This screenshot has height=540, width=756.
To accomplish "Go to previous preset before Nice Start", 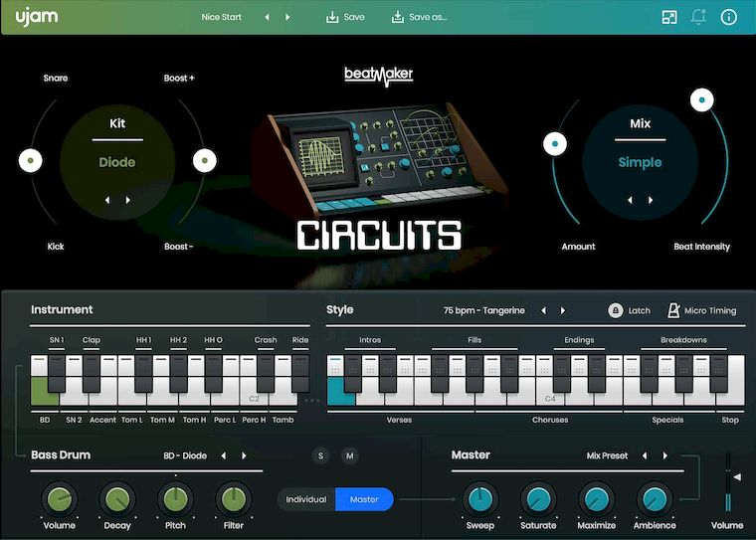I will pos(267,17).
